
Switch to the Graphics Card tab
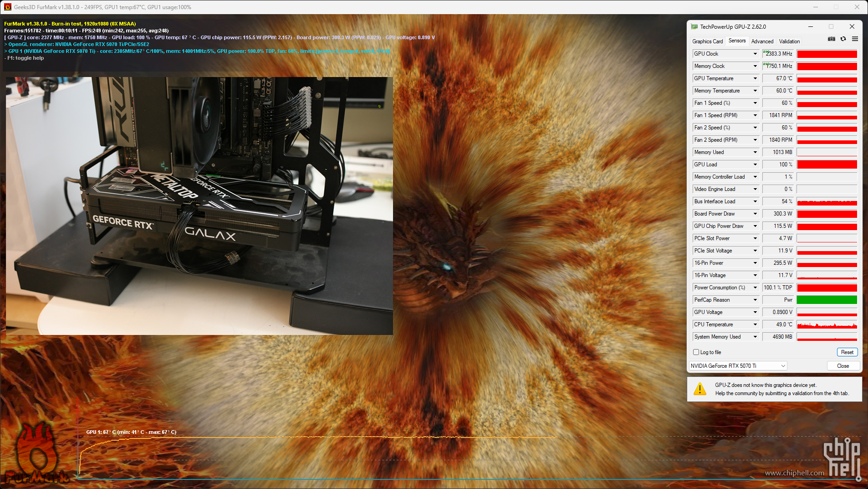[x=707, y=41]
